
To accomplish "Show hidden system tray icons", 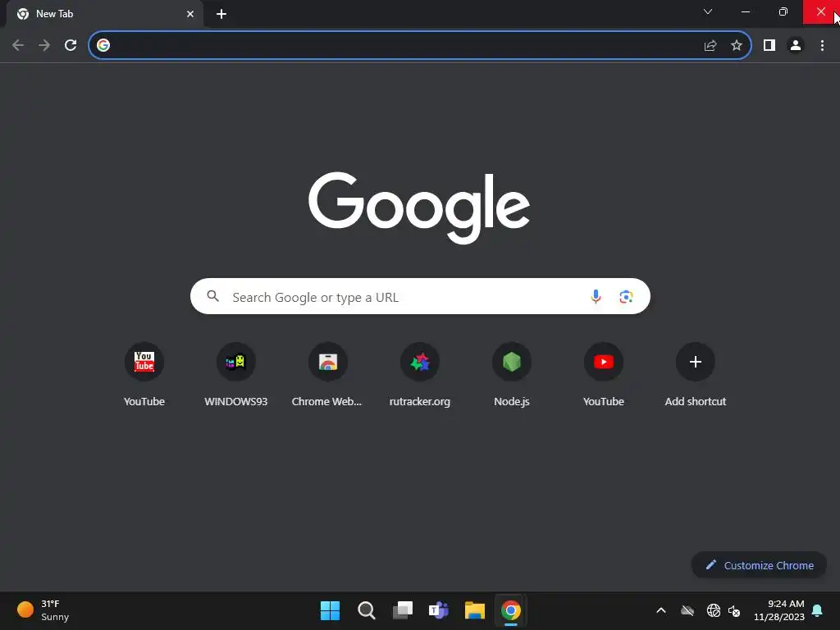I will 661,610.
